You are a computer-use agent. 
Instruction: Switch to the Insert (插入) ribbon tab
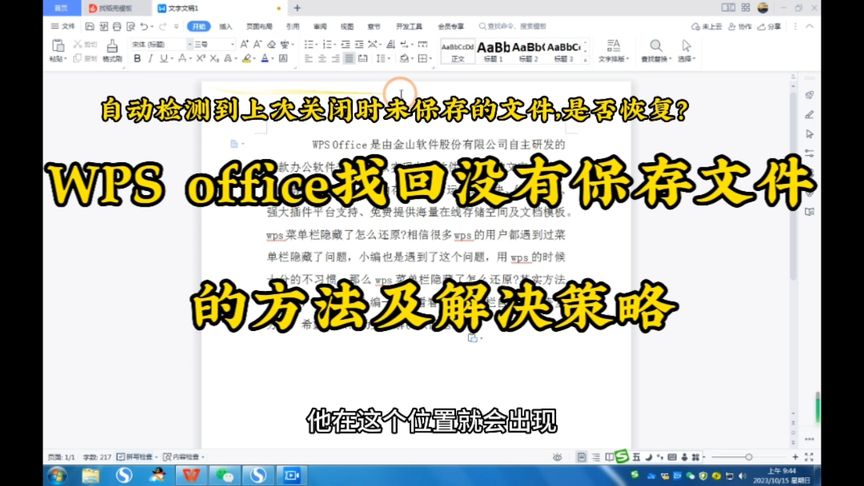coord(226,27)
